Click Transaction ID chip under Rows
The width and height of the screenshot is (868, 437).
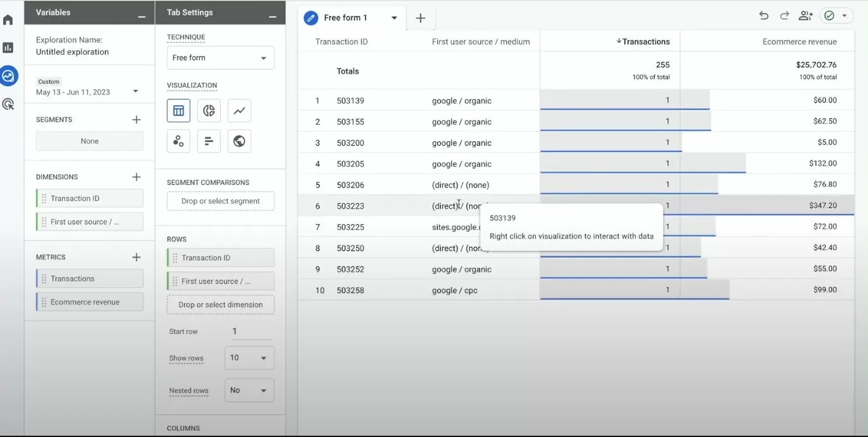(x=220, y=258)
